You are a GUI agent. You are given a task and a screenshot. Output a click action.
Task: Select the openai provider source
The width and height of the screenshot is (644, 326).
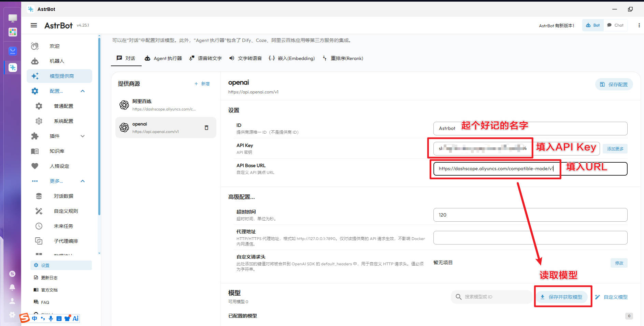[x=166, y=128]
